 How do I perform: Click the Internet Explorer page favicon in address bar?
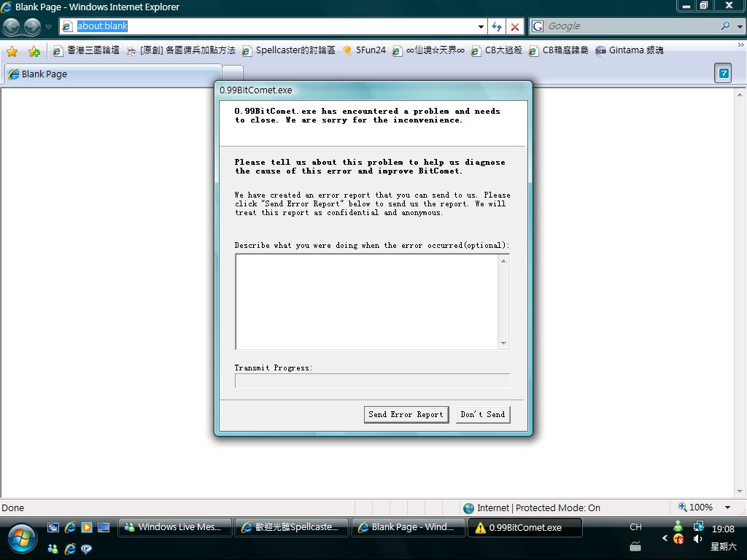click(x=67, y=26)
